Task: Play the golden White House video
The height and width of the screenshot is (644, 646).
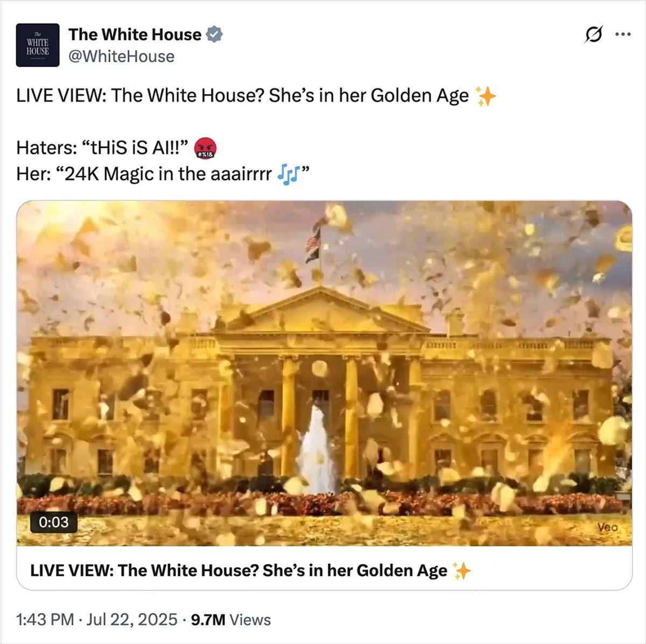Action: pos(324,373)
